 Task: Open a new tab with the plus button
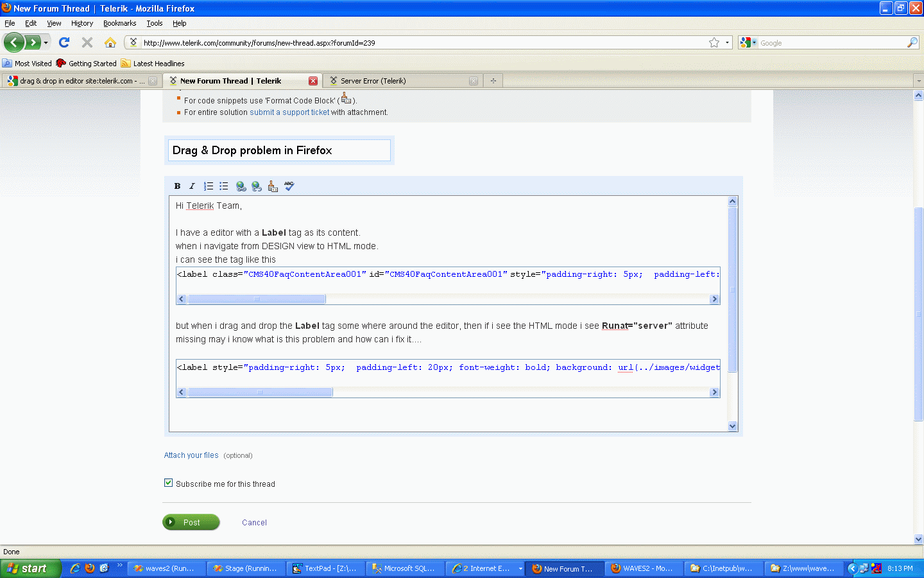tap(493, 81)
